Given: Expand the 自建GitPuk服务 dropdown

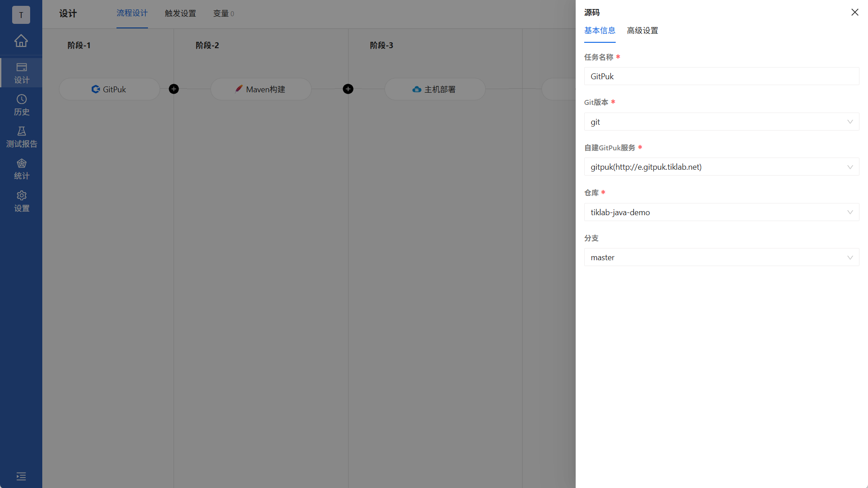Looking at the screenshot, I should (721, 167).
